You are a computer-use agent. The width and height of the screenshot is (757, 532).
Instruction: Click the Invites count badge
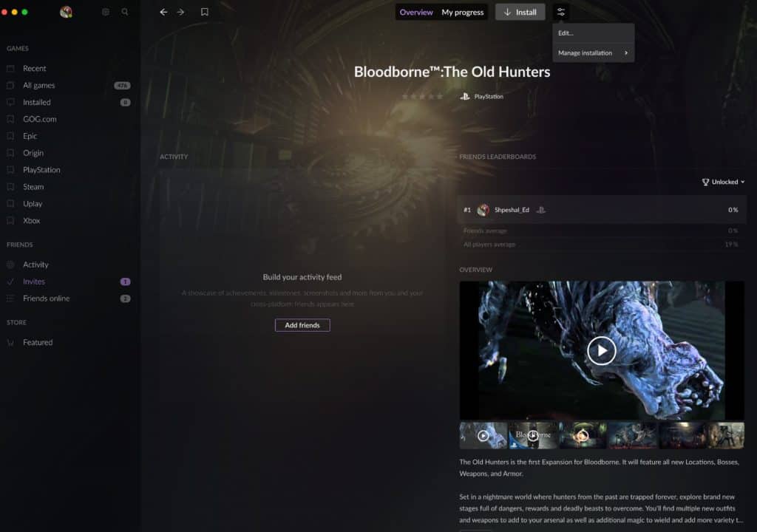[x=125, y=282]
